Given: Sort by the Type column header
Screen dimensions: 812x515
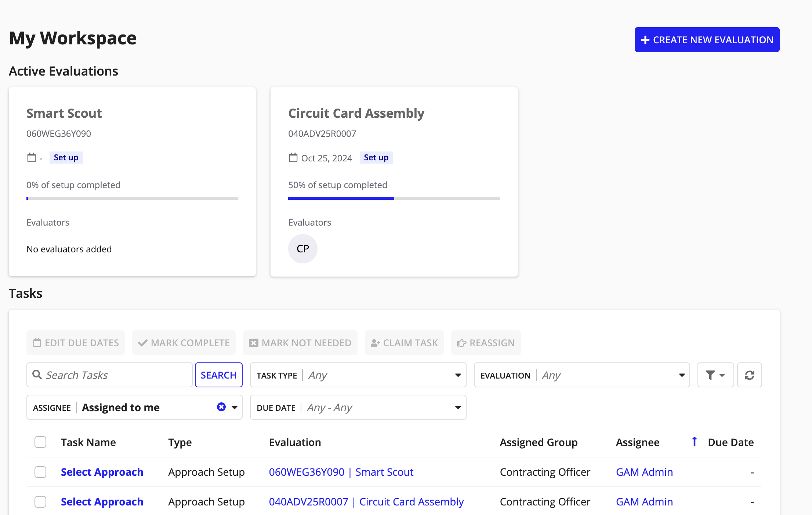Looking at the screenshot, I should click(180, 442).
